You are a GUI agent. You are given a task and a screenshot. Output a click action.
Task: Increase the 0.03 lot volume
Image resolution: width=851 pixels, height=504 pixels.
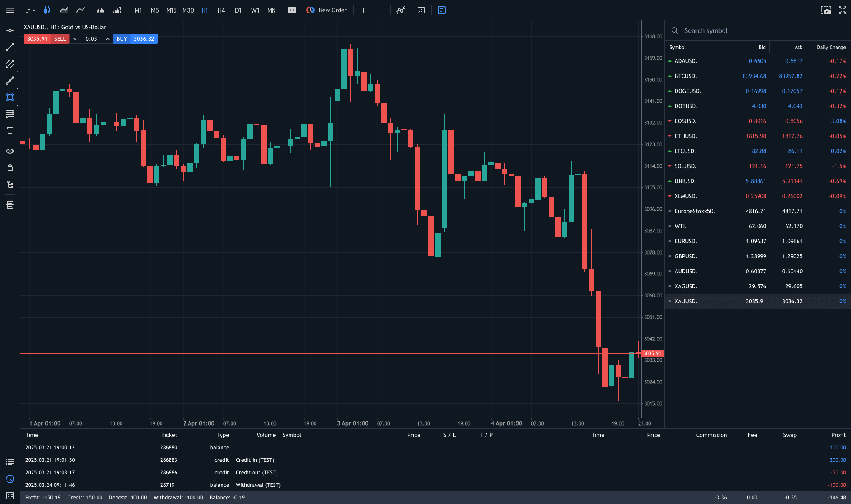coord(108,39)
